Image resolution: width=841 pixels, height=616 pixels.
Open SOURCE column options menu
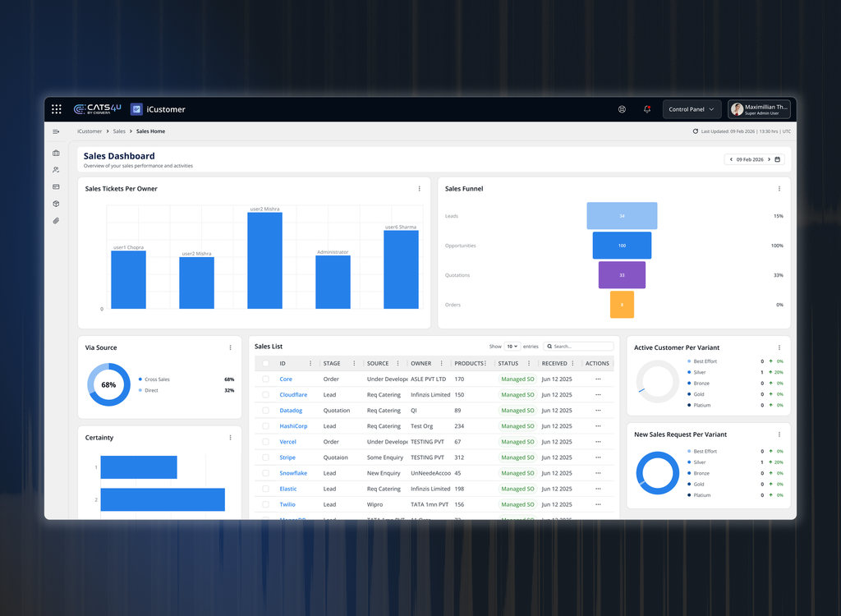(398, 364)
